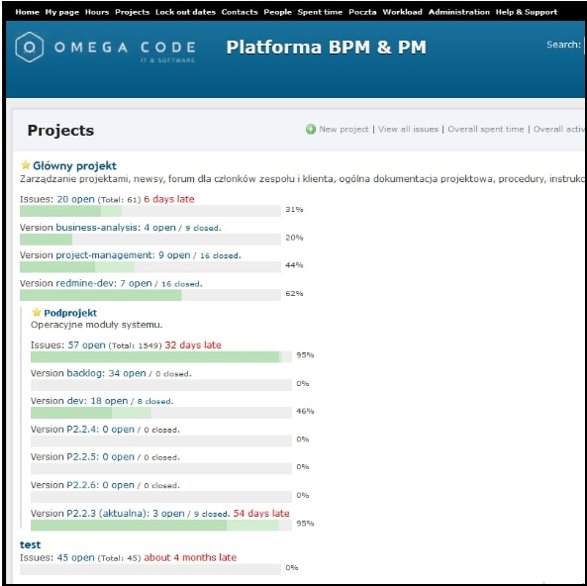Click Podprojekt issues 95% progress bar

pyautogui.click(x=161, y=357)
